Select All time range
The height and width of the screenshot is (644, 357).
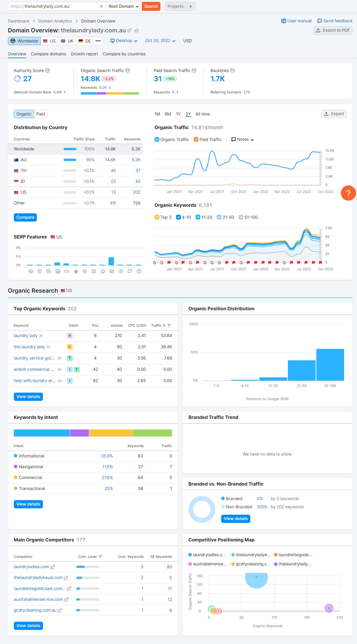pyautogui.click(x=203, y=114)
